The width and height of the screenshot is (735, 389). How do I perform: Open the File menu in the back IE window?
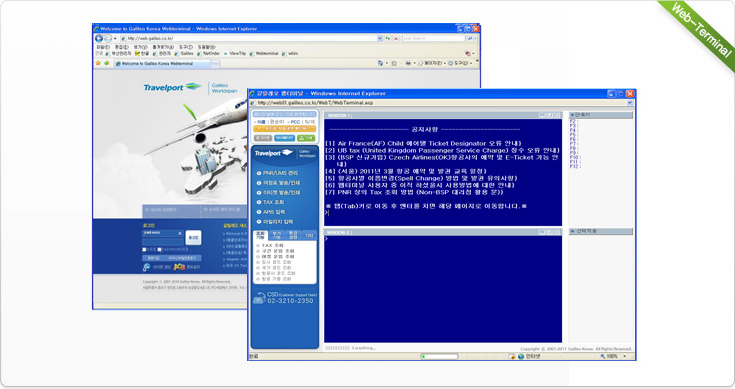click(103, 47)
